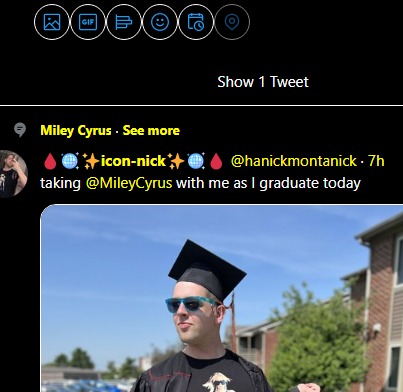Show 1 new Tweet
Image resolution: width=403 pixels, height=392 pixels.
click(x=263, y=82)
